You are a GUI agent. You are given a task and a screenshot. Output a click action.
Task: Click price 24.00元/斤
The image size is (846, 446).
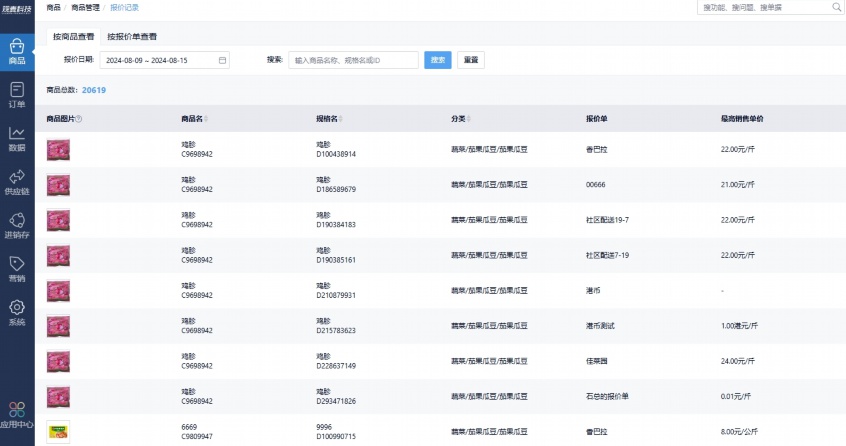738,361
